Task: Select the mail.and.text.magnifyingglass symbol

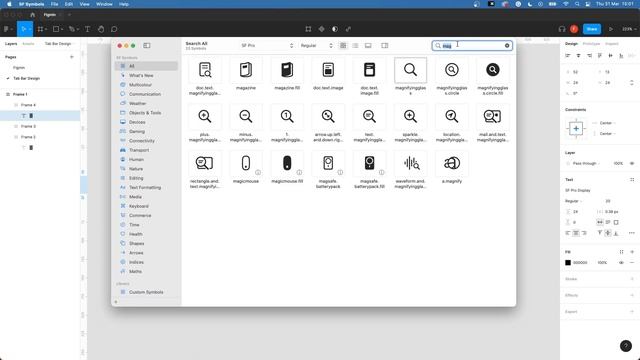Action: click(x=492, y=117)
